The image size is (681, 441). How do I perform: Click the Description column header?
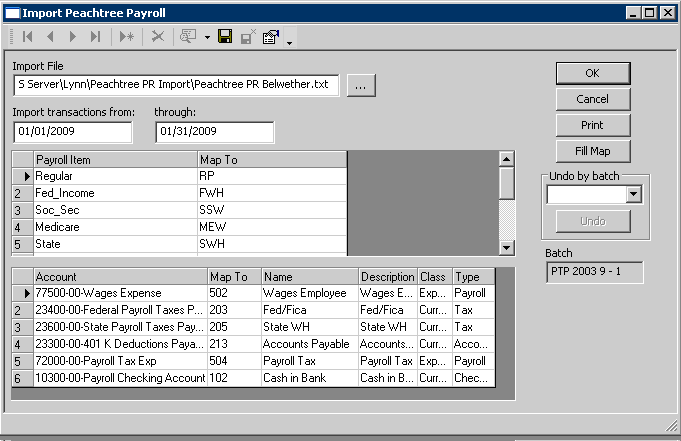click(388, 277)
